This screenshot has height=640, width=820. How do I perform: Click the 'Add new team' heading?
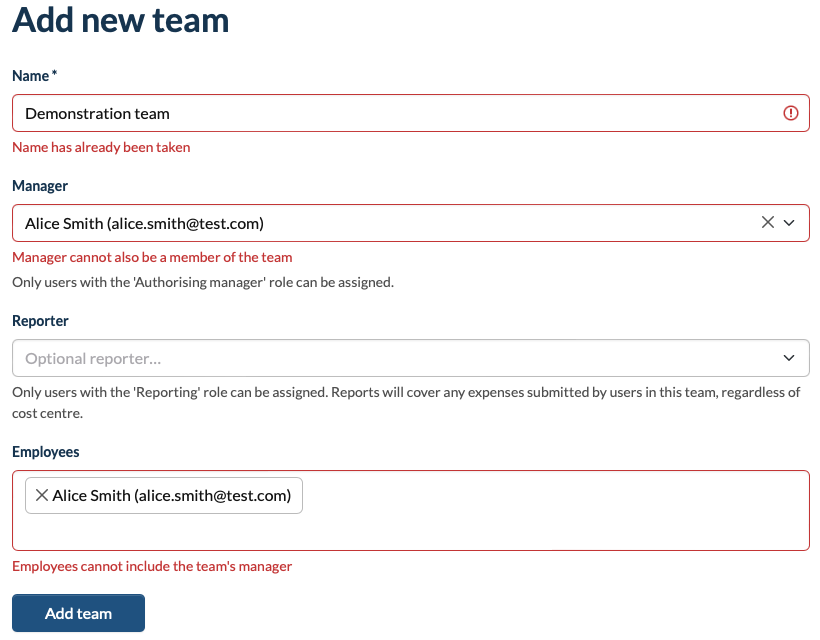click(120, 21)
